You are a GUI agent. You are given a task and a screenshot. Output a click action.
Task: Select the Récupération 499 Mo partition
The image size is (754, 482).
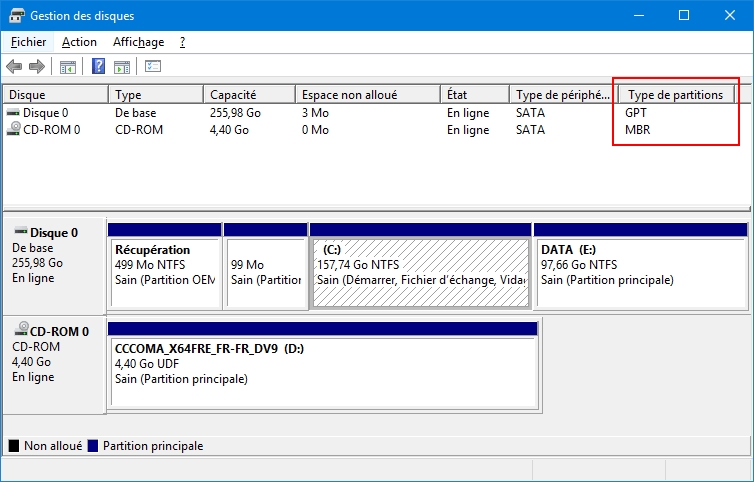(164, 265)
